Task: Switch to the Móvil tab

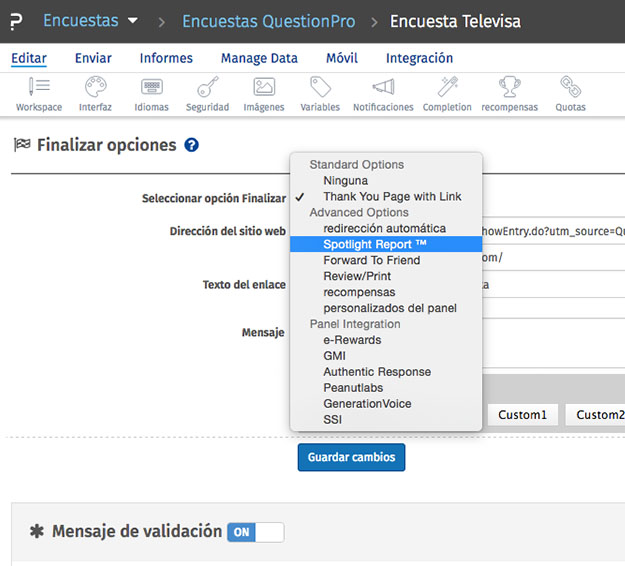Action: point(342,58)
